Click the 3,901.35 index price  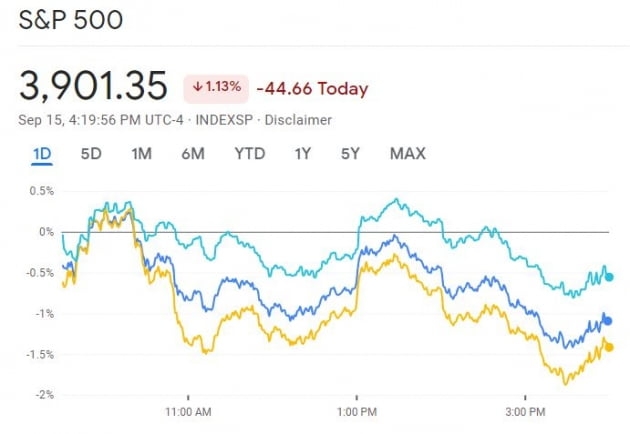(x=93, y=86)
